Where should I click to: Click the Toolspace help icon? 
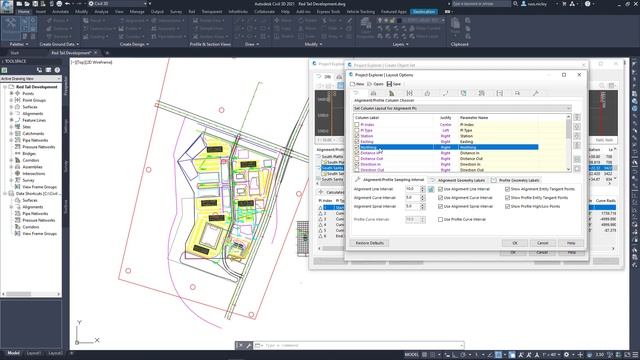(58, 70)
